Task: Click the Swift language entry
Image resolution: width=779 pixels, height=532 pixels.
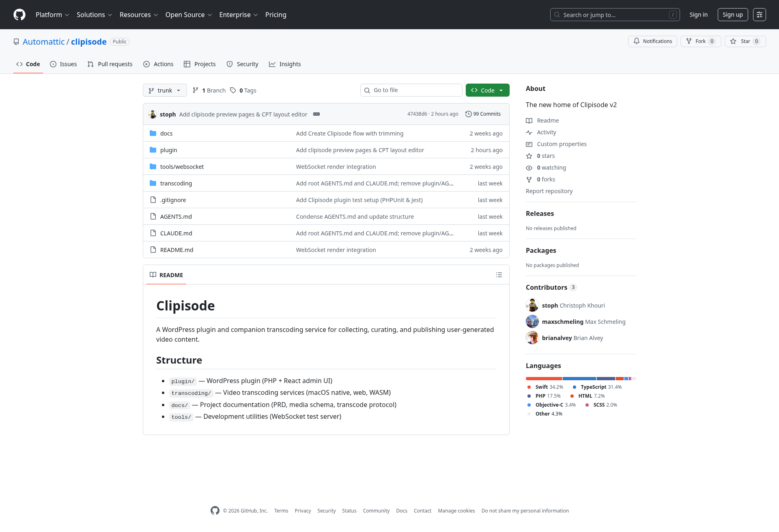Action: pos(545,387)
